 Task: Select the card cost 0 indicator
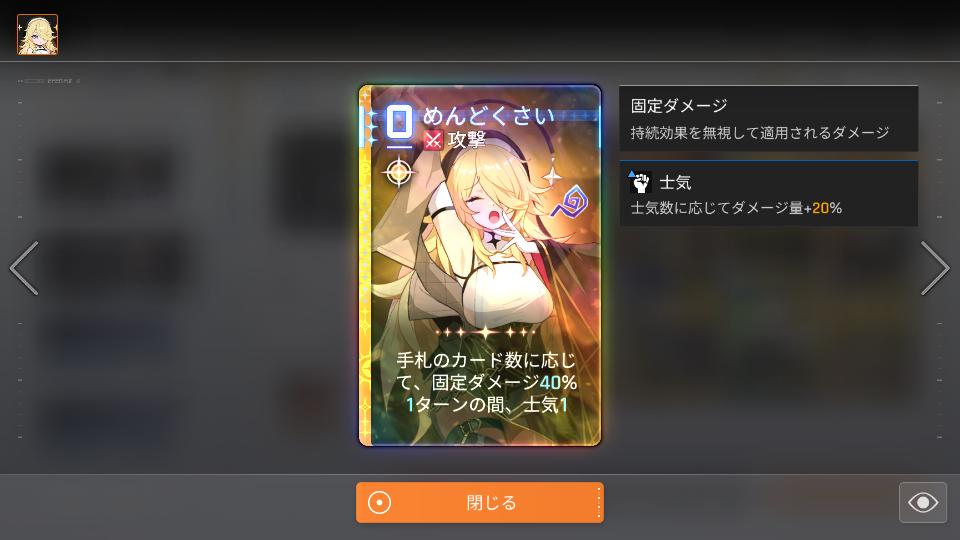click(x=399, y=122)
